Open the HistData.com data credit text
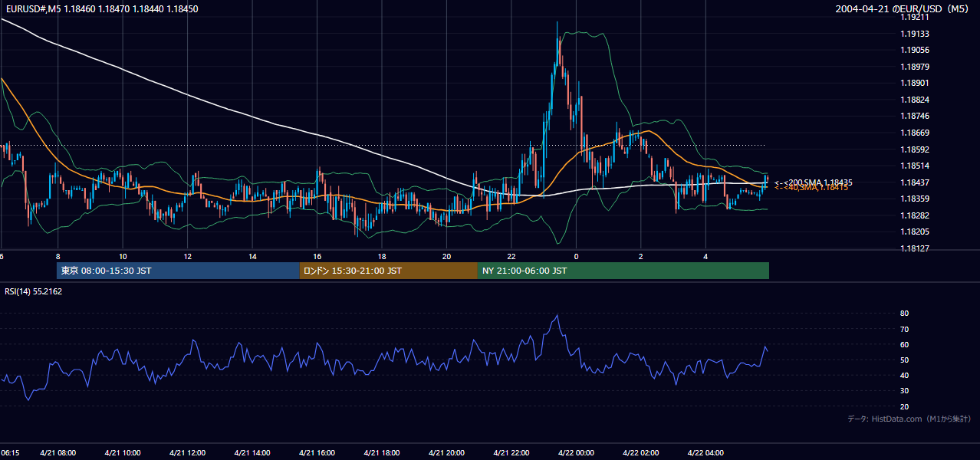 (909, 419)
